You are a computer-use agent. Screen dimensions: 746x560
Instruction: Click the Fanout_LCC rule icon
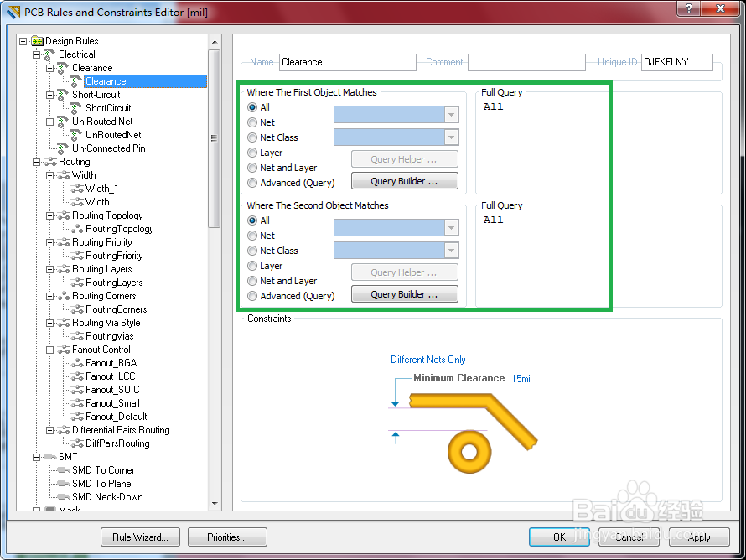tap(77, 376)
